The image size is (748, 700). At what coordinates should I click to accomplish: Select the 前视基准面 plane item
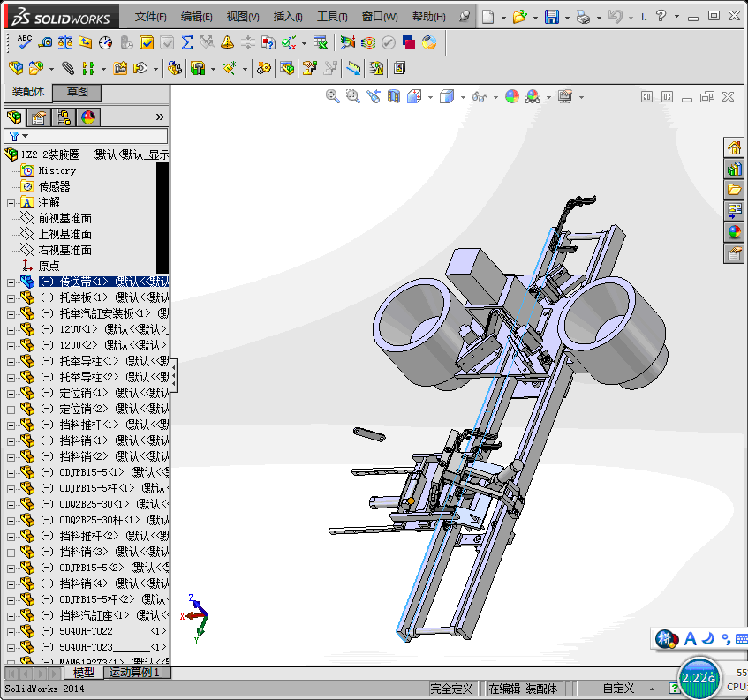[64, 219]
